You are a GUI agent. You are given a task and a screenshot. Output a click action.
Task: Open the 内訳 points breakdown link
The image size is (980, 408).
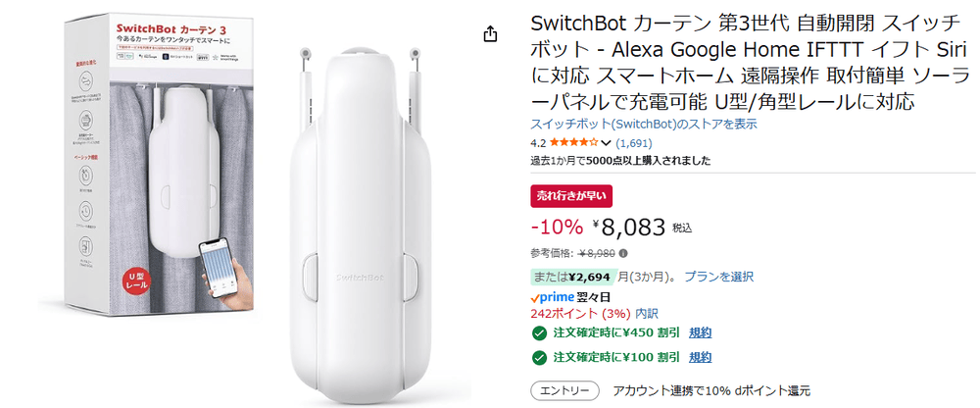[x=647, y=313]
